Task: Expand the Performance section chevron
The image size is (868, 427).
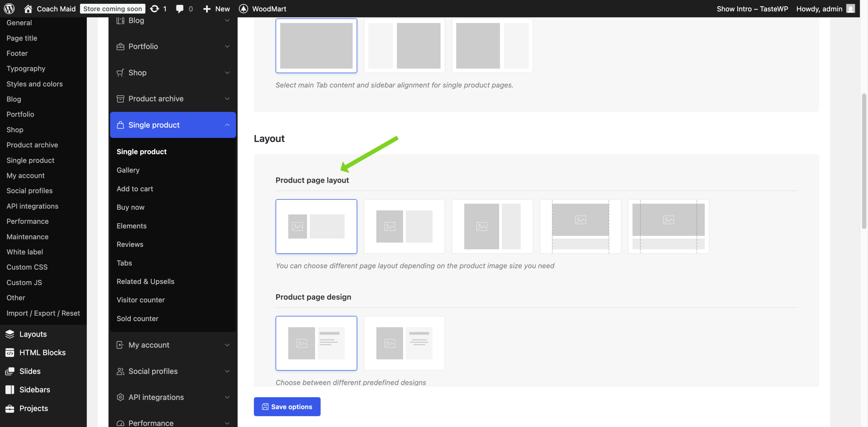Action: [x=227, y=423]
